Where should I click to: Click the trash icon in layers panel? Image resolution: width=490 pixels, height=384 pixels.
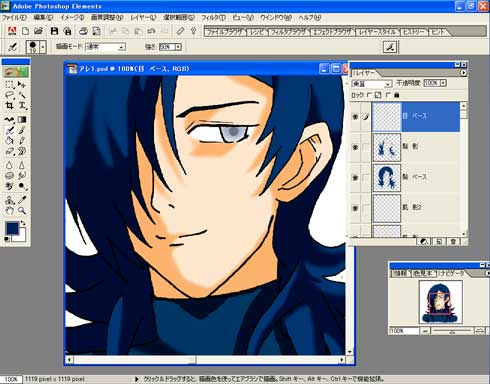453,242
